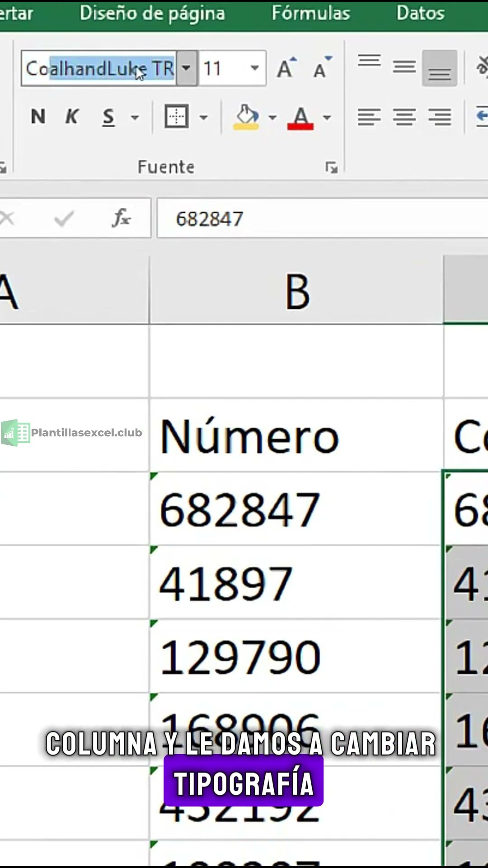Toggle bold formatting (N)
Screen dimensions: 488x868
[x=38, y=117]
